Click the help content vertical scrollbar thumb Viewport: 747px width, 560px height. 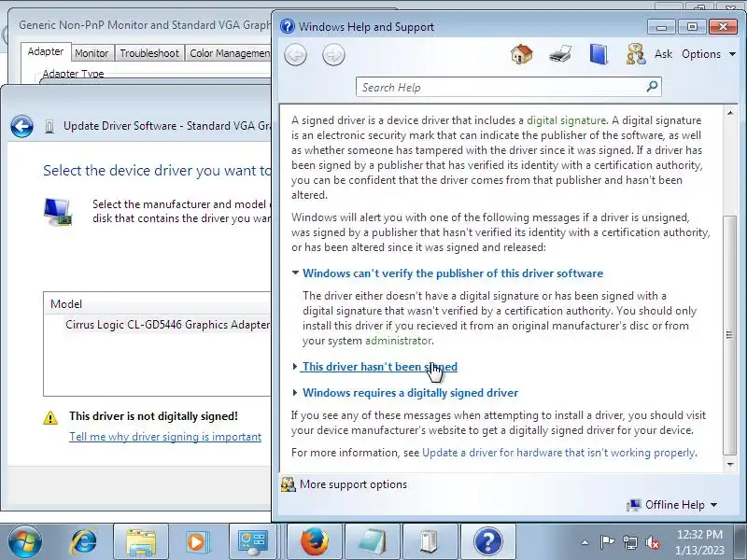click(x=729, y=335)
